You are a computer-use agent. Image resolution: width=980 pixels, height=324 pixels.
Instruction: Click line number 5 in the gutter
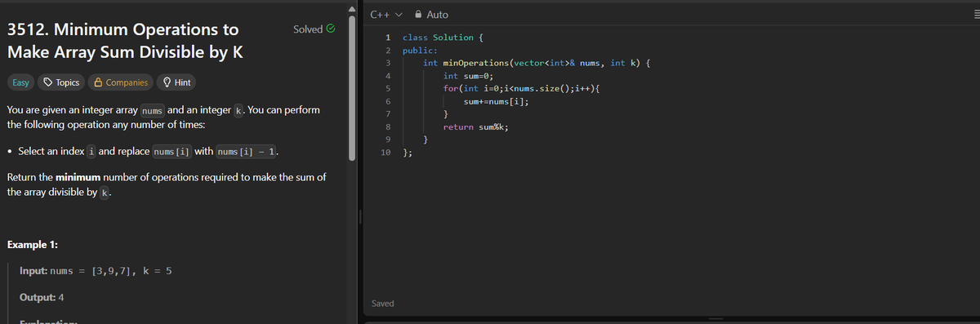click(387, 89)
